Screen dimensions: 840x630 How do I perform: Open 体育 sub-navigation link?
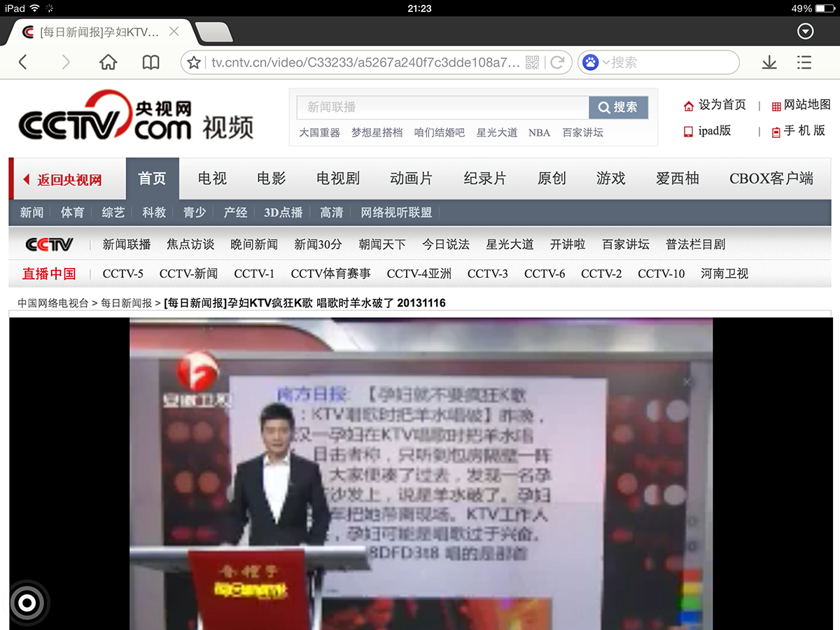(72, 212)
